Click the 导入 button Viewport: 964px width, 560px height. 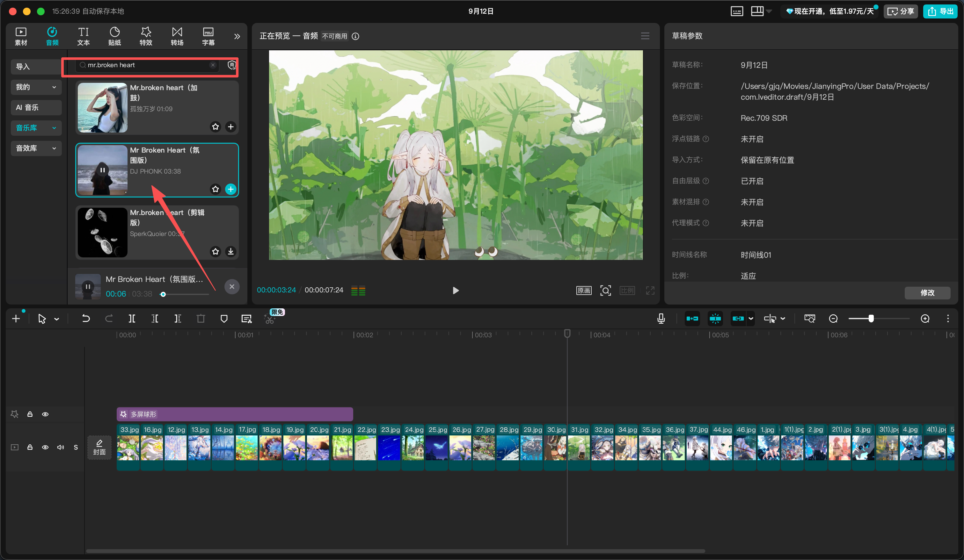pos(36,67)
